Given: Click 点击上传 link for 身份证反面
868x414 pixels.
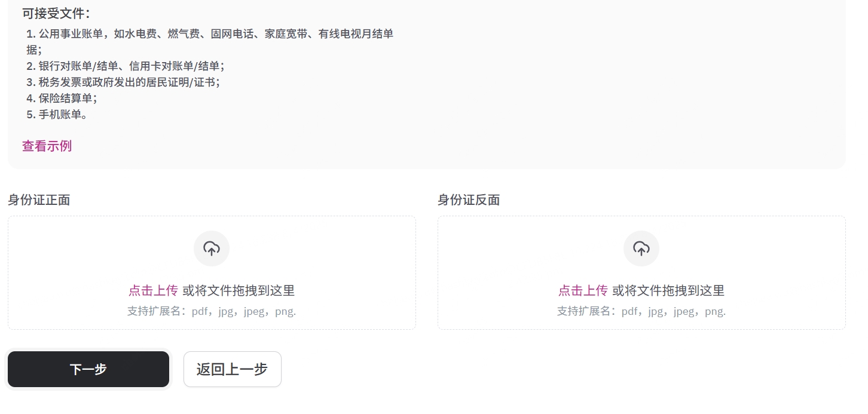Looking at the screenshot, I should coord(583,290).
